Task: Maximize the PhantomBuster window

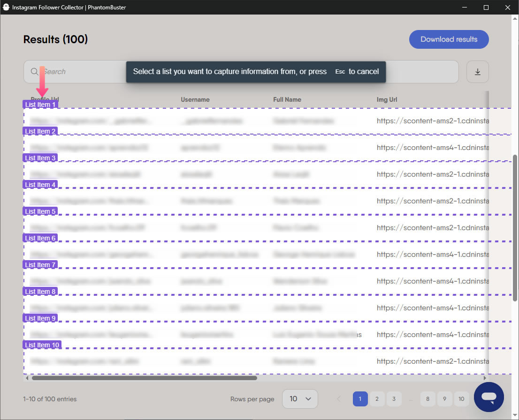Action: pos(486,7)
